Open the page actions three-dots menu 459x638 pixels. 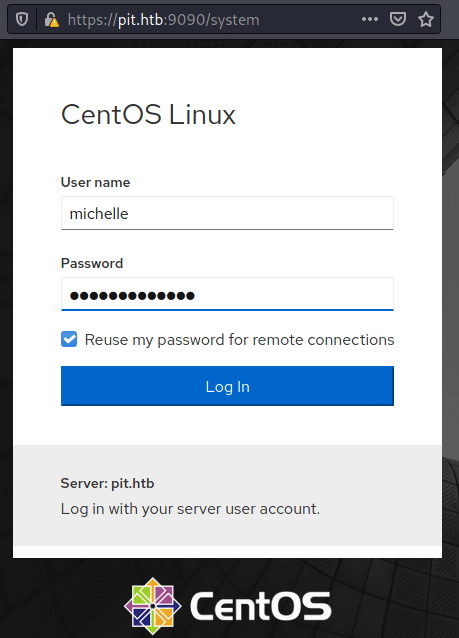pyautogui.click(x=369, y=19)
